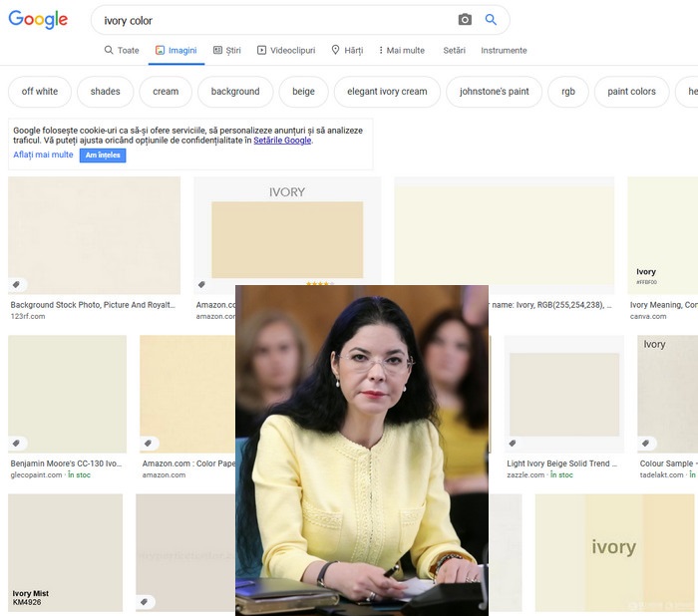Click the zazzle.com source link
698x616 pixels.
click(525, 474)
